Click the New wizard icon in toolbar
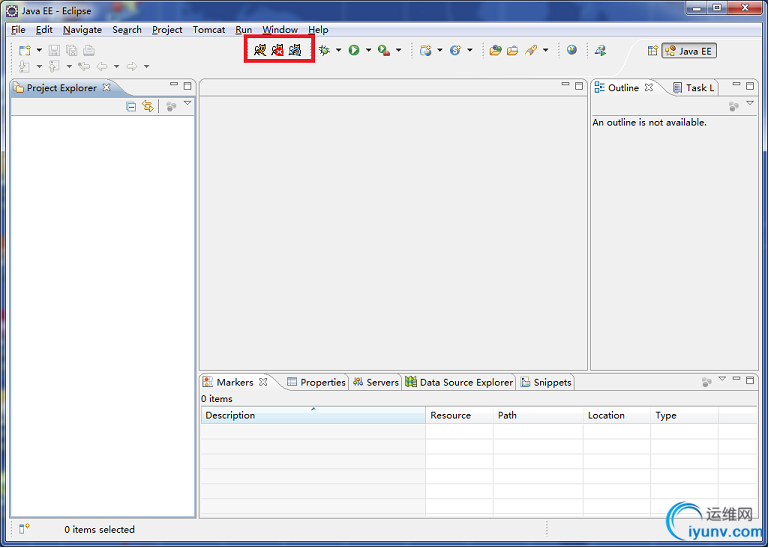The width and height of the screenshot is (769, 548). pyautogui.click(x=25, y=50)
